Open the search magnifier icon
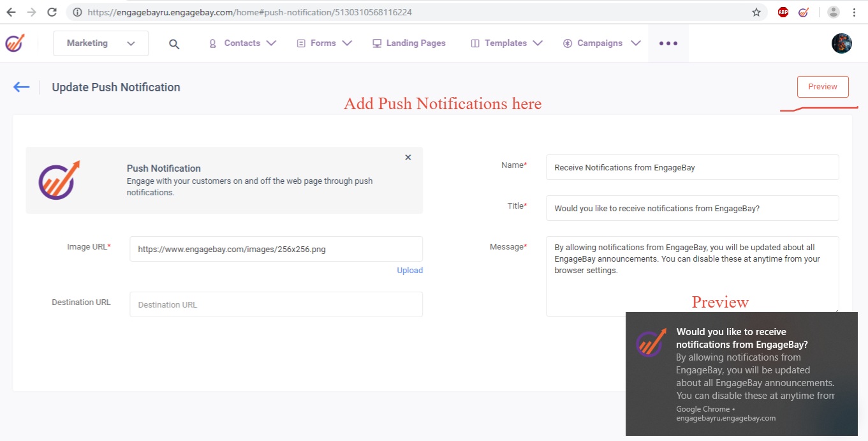 coord(174,44)
